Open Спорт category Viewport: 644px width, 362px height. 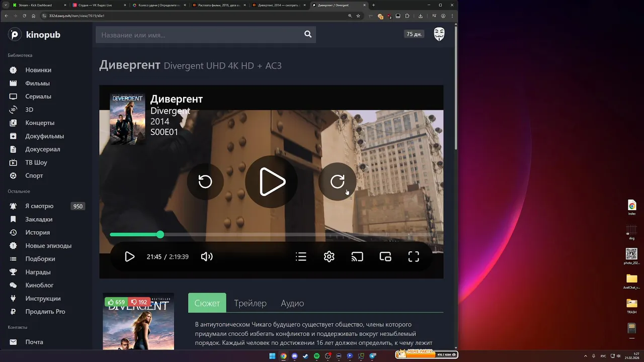34,175
